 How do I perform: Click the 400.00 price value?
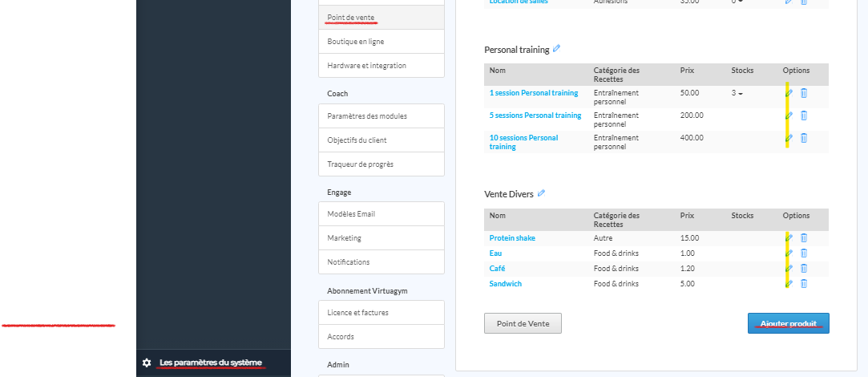[x=692, y=137]
